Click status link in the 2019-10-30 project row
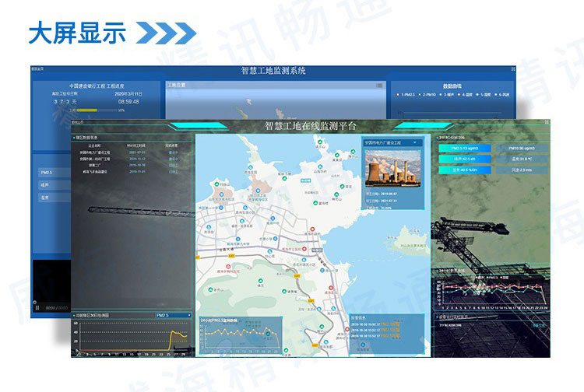584x392 pixels. (x=174, y=165)
